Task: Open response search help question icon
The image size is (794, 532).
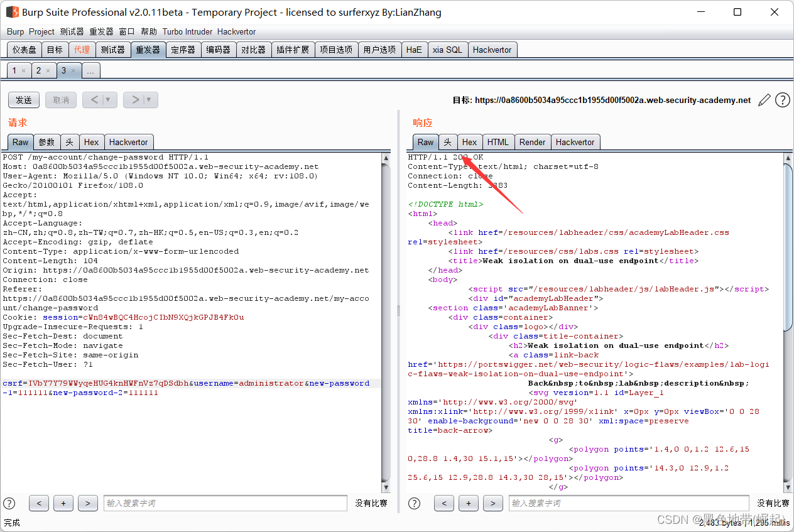Action: click(x=414, y=503)
